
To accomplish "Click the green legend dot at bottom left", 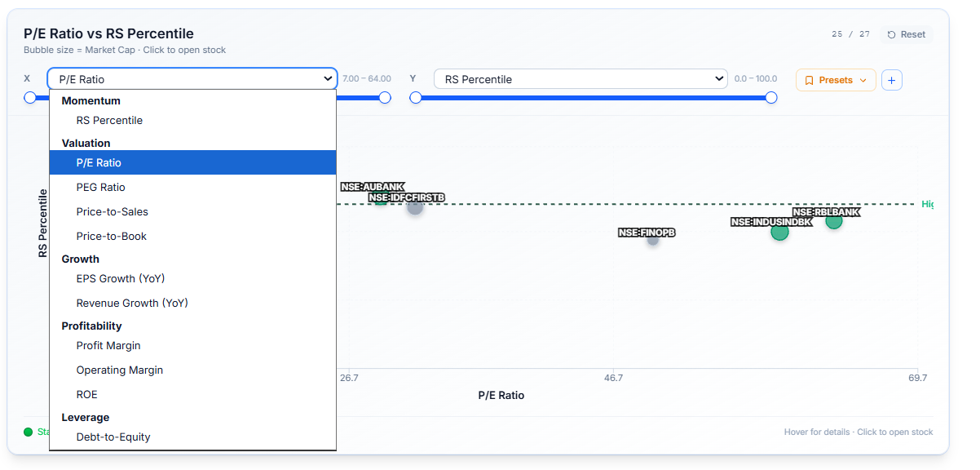I will point(29,432).
